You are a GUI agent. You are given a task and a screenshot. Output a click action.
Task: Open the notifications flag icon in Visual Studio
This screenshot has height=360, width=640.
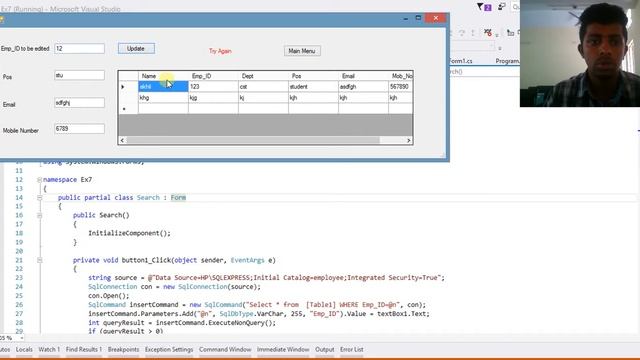coord(484,7)
